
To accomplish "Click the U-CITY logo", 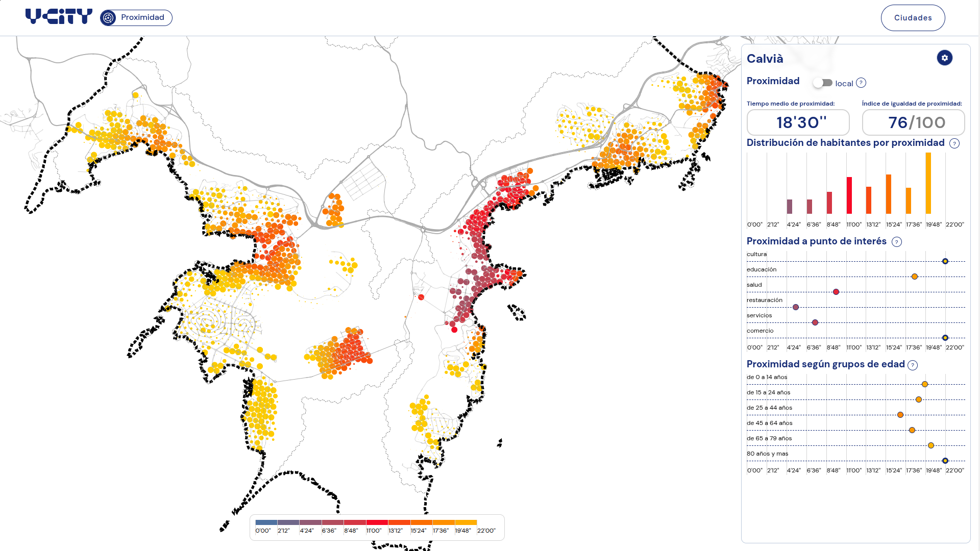I will (59, 17).
